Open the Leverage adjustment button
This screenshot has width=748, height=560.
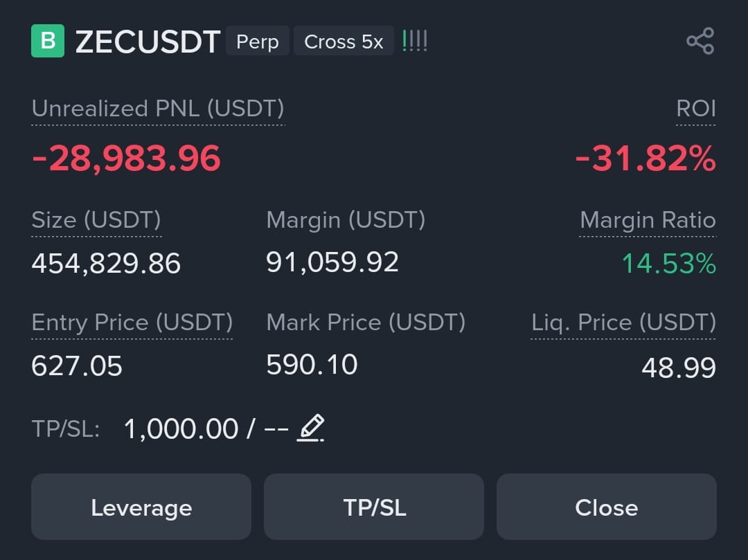coord(141,507)
